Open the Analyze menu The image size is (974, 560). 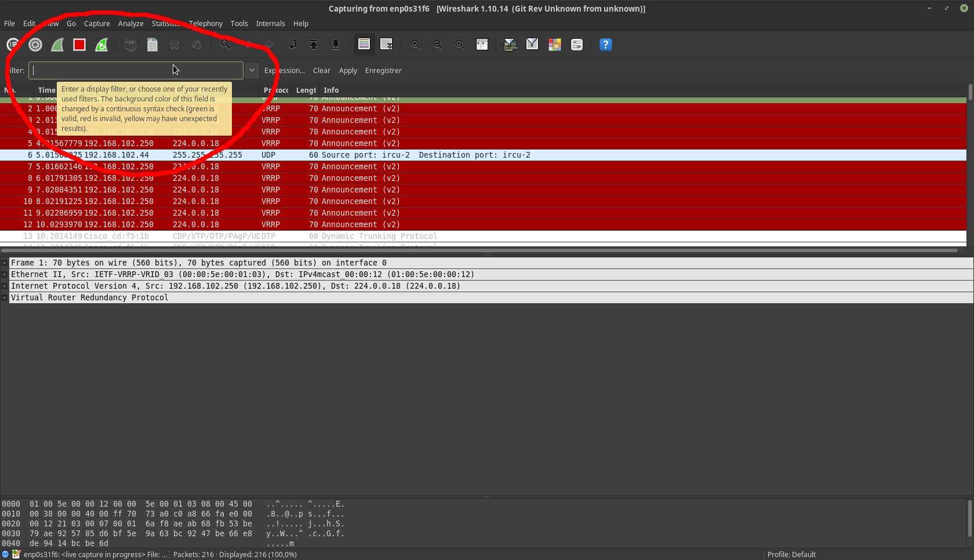pos(130,24)
